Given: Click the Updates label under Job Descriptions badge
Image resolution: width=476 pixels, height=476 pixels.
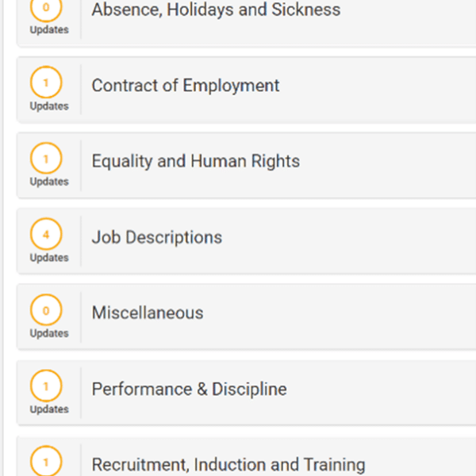Looking at the screenshot, I should tap(49, 258).
